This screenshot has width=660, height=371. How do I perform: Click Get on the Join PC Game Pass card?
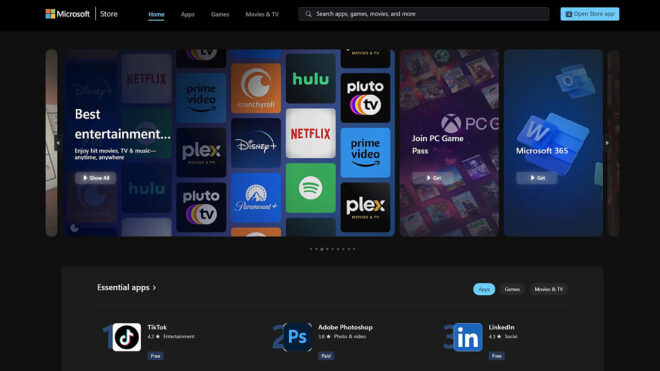coord(433,178)
